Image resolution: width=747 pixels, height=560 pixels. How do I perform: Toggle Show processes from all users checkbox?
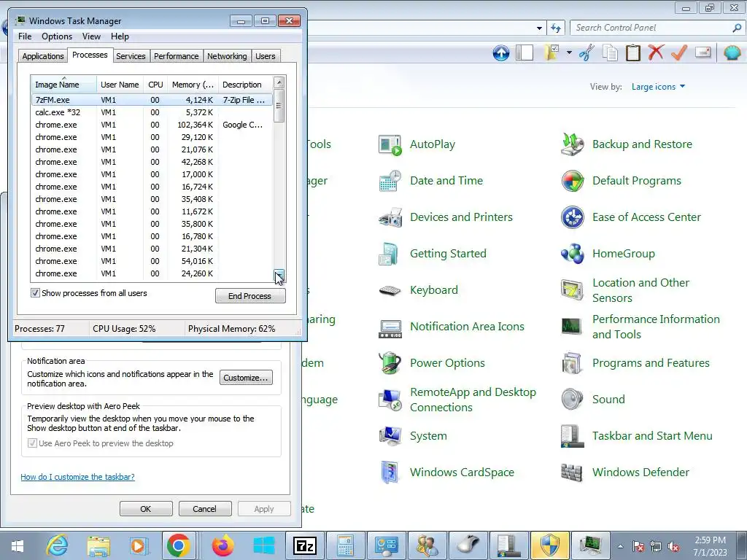35,293
